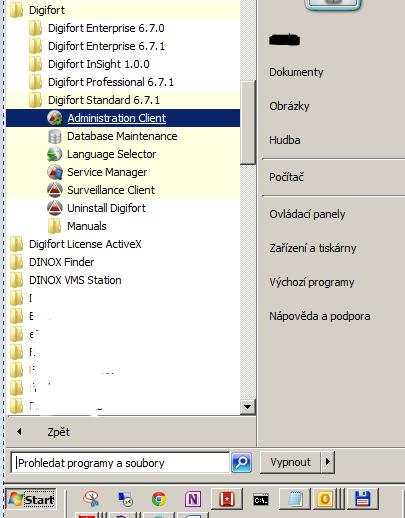Expand DINOX Finder folder

[x=52, y=262]
